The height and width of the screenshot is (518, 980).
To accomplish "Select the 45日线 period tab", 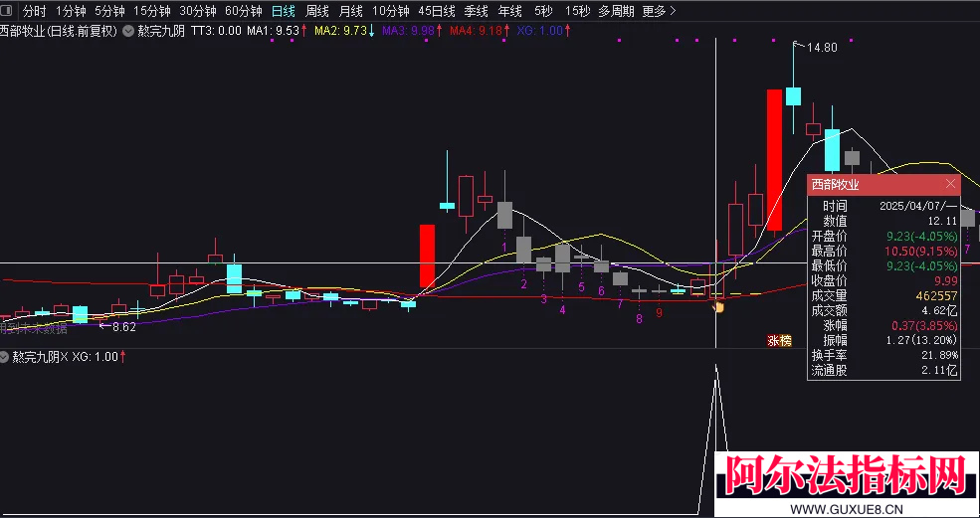I will [436, 11].
